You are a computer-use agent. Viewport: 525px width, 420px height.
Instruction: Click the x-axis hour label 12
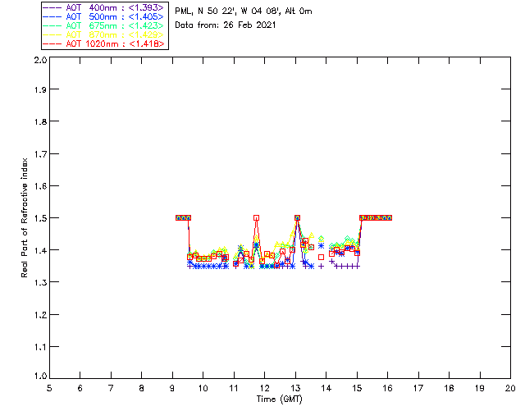coord(264,388)
